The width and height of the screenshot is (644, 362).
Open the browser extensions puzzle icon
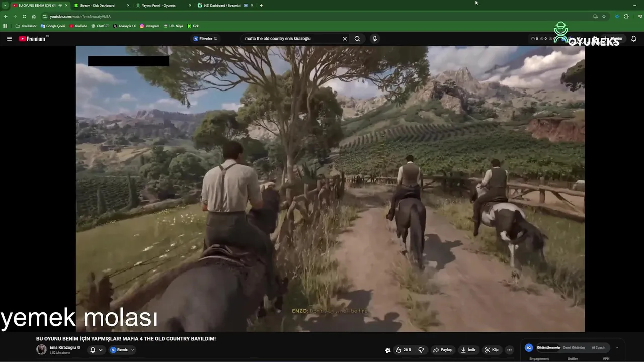(626, 16)
